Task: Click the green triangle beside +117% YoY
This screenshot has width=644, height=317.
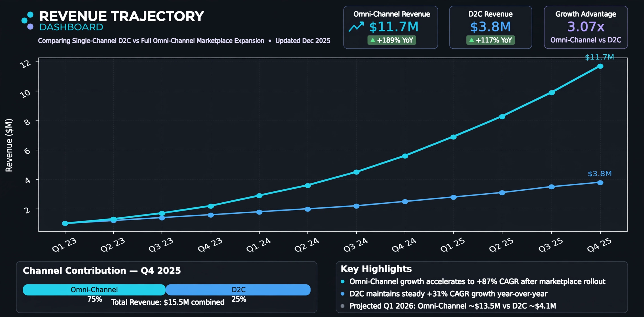Action: tap(471, 40)
